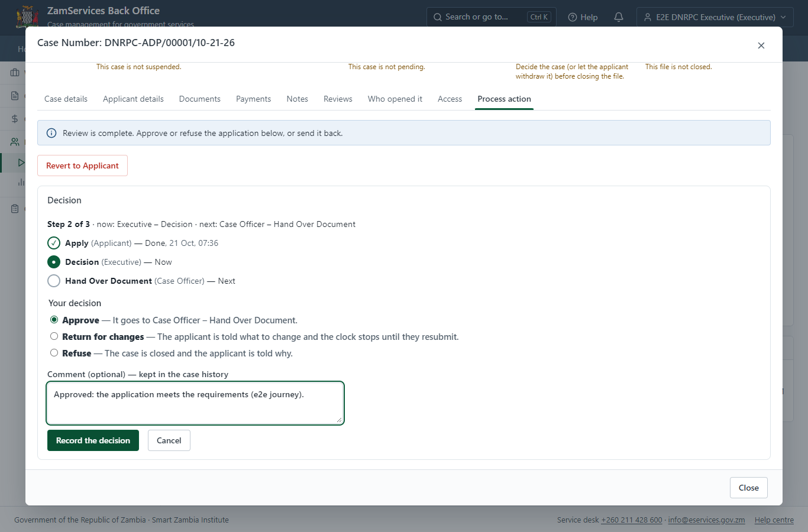Screen dimensions: 808x532
Task: Click the search magnifier icon
Action: pos(438,17)
